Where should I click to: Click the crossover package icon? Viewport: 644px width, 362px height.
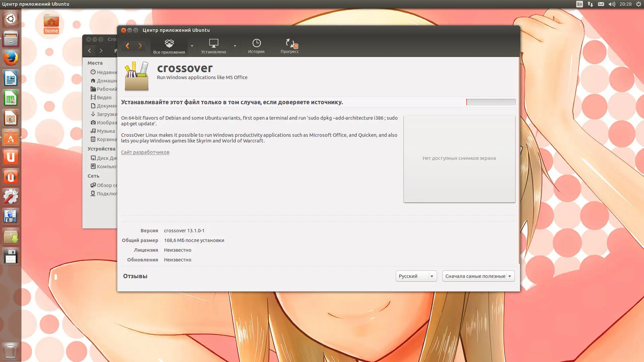click(137, 76)
